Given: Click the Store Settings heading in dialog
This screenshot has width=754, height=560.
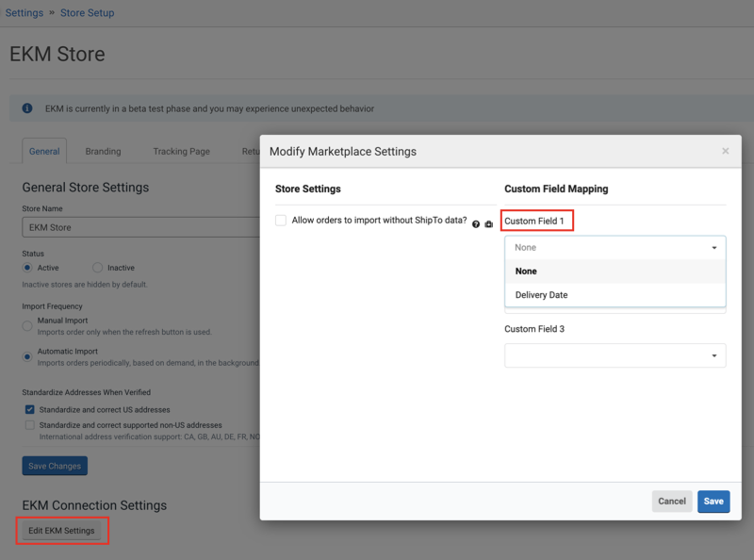Looking at the screenshot, I should tap(308, 189).
